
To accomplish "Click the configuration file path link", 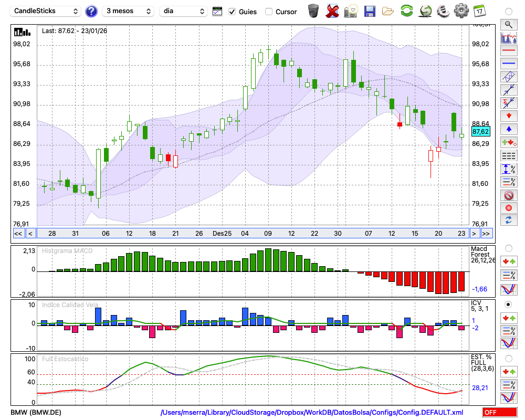I will click(x=312, y=413).
